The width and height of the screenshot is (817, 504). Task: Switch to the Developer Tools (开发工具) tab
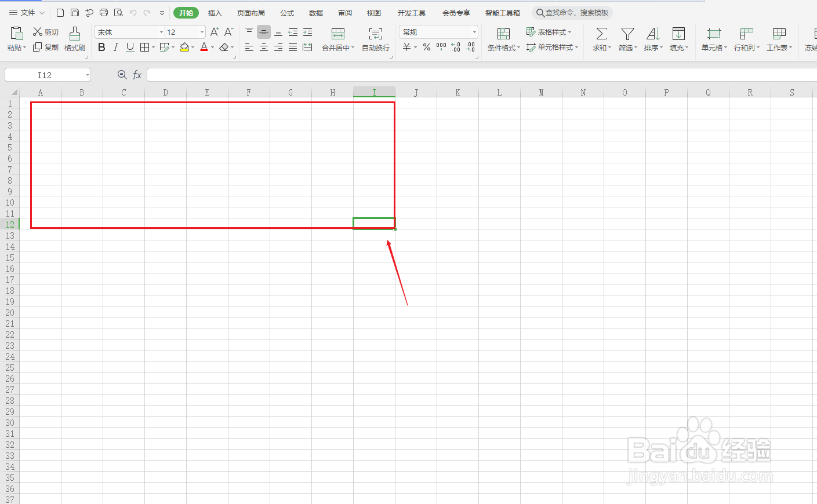(x=412, y=13)
